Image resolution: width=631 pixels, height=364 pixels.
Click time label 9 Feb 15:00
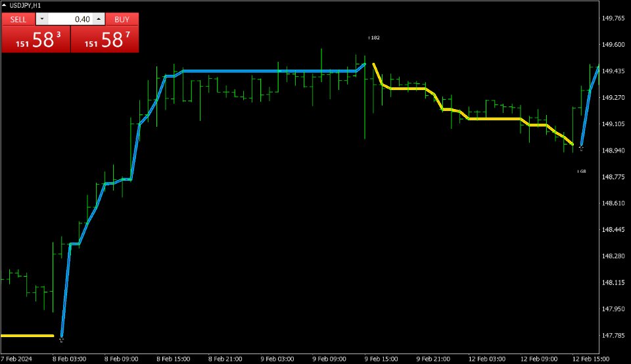coord(381,359)
